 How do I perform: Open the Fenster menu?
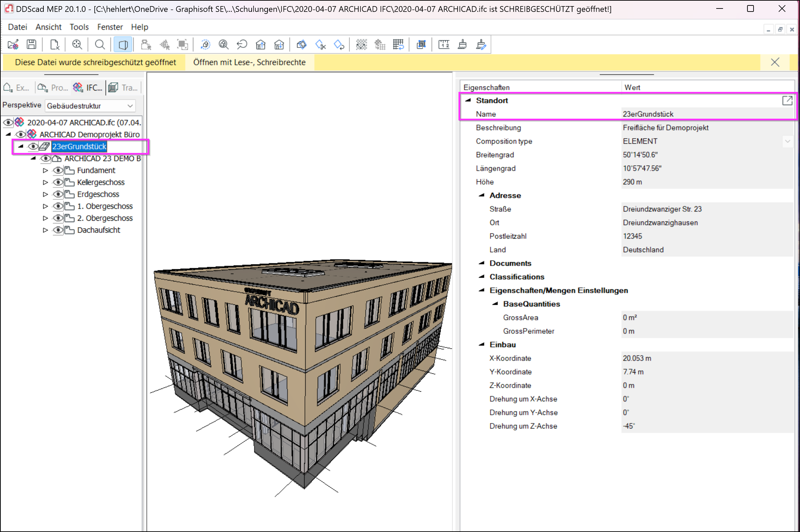pos(110,27)
